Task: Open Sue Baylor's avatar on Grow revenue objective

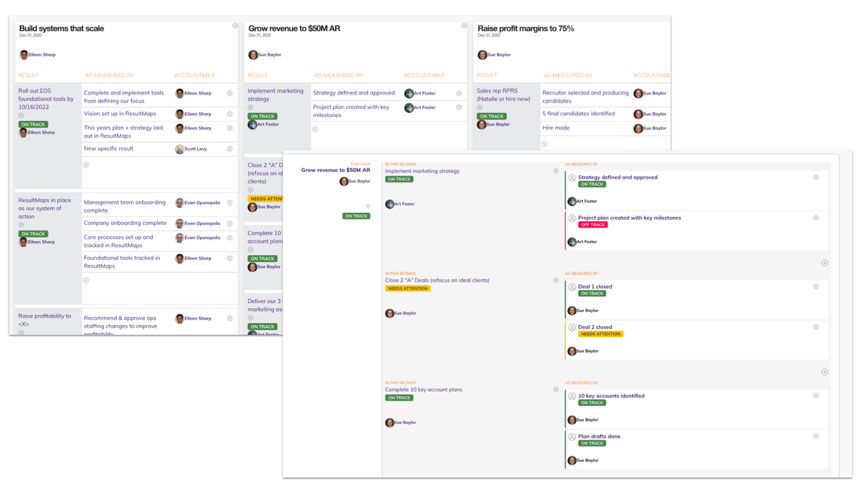Action: tap(253, 54)
